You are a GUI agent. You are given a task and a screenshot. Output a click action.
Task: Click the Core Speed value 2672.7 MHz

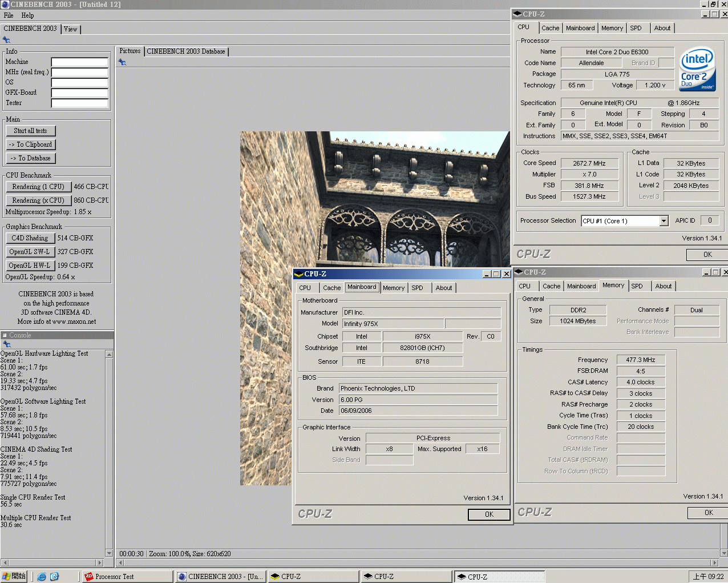(590, 163)
